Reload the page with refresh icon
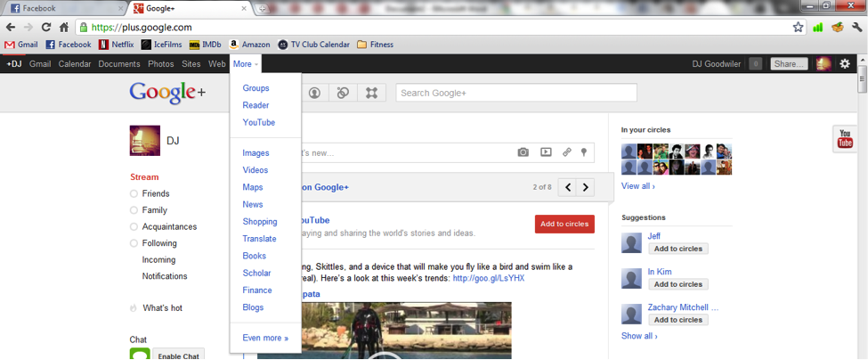Image resolution: width=868 pixels, height=360 pixels. (x=46, y=27)
